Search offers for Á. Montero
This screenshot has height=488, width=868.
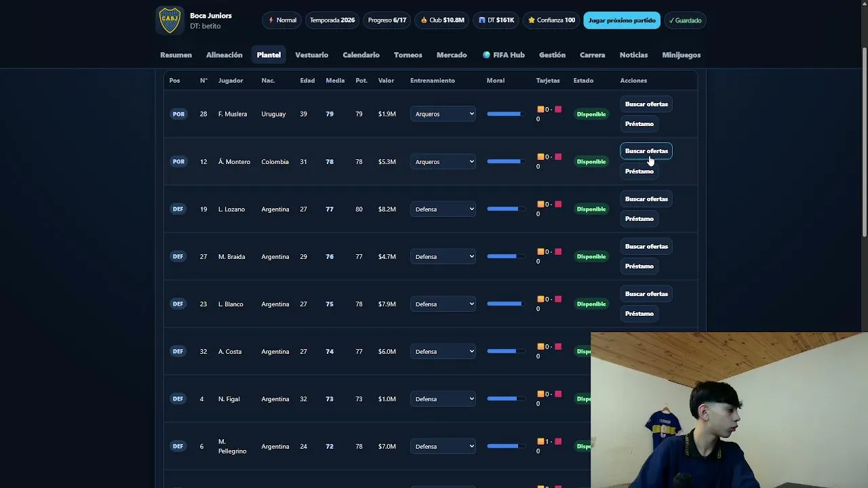pyautogui.click(x=646, y=151)
